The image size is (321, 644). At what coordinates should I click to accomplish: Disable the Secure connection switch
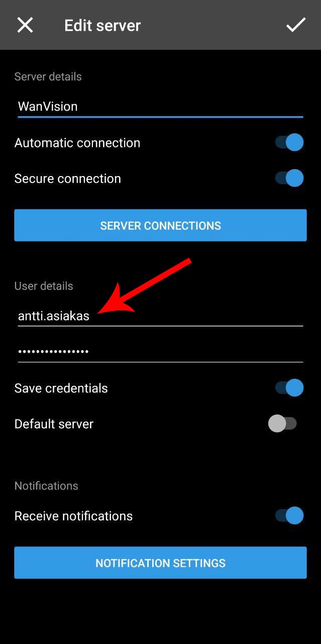coord(289,178)
